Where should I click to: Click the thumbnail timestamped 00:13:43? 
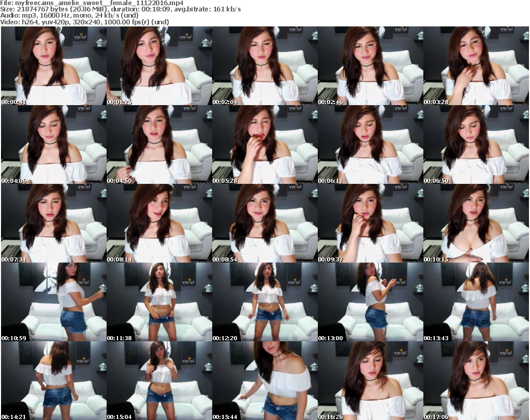[x=476, y=302]
